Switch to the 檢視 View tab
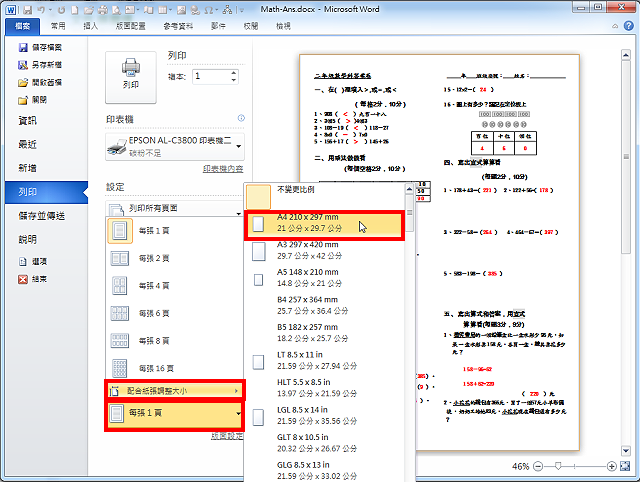Screen dimensions: 640x482 tap(284, 27)
